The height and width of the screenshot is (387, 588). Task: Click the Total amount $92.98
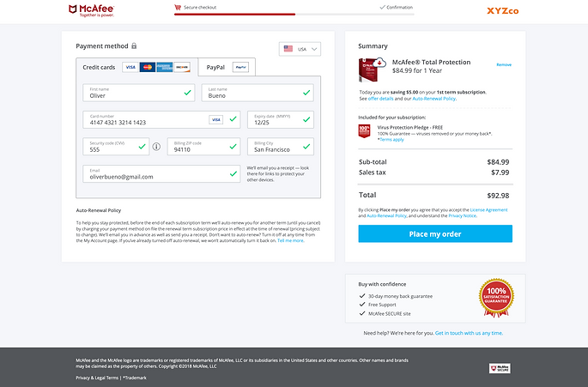point(498,196)
